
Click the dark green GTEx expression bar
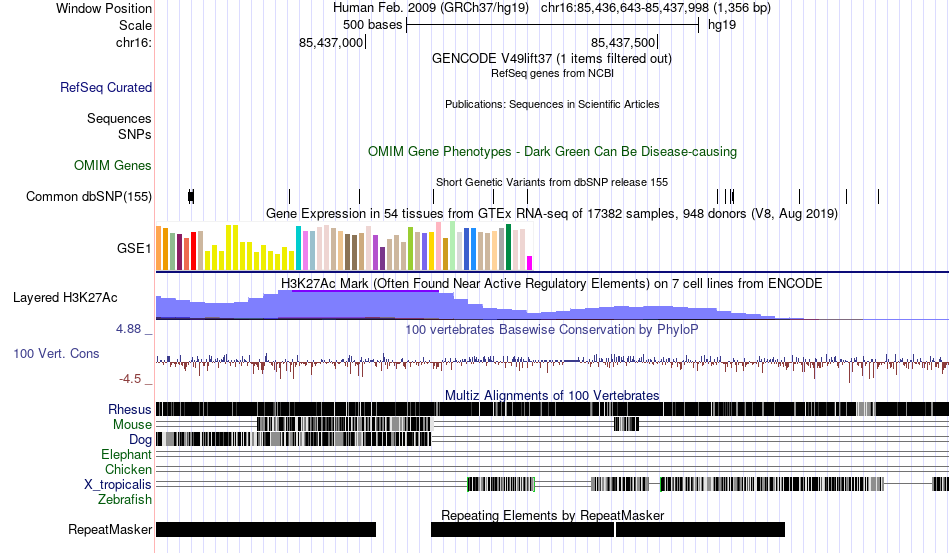[x=508, y=247]
